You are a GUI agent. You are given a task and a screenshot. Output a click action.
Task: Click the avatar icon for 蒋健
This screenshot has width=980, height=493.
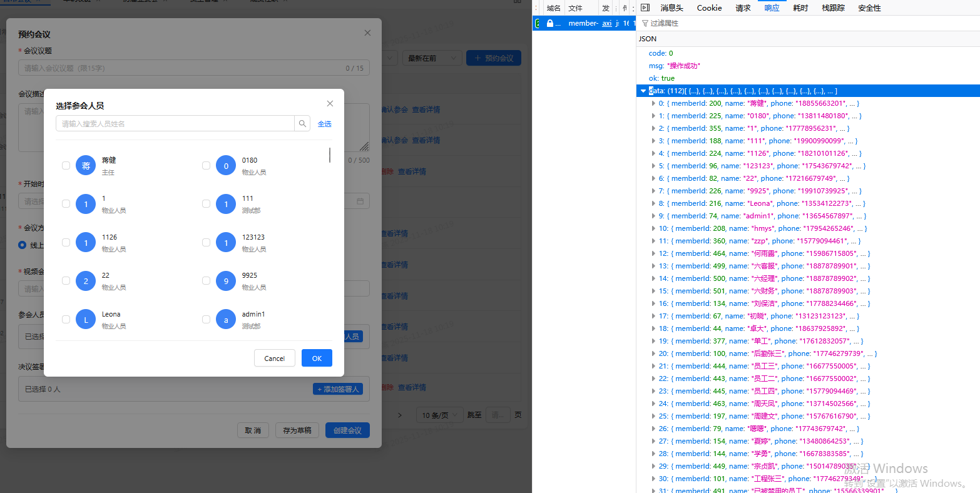tap(86, 166)
